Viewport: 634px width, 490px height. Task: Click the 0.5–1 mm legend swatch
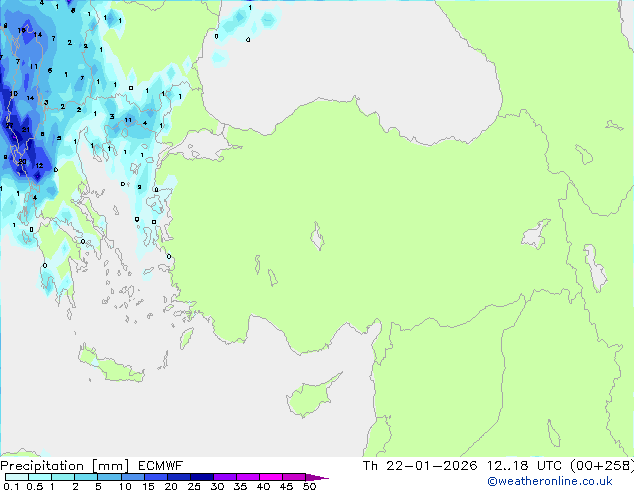pyautogui.click(x=40, y=477)
